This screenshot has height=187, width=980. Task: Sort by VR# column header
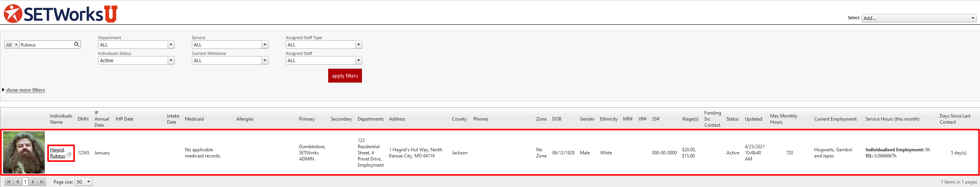642,119
